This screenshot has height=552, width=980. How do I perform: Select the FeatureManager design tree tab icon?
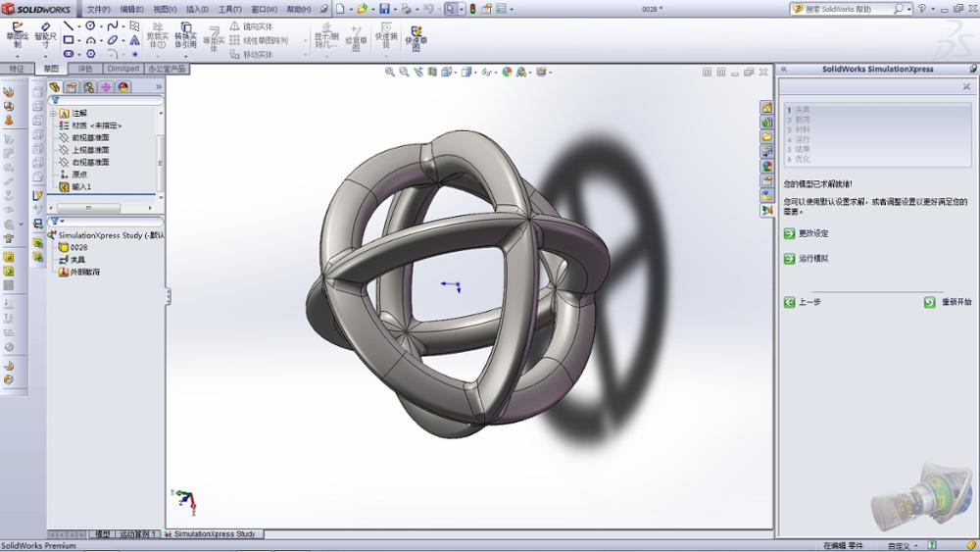pyautogui.click(x=55, y=87)
